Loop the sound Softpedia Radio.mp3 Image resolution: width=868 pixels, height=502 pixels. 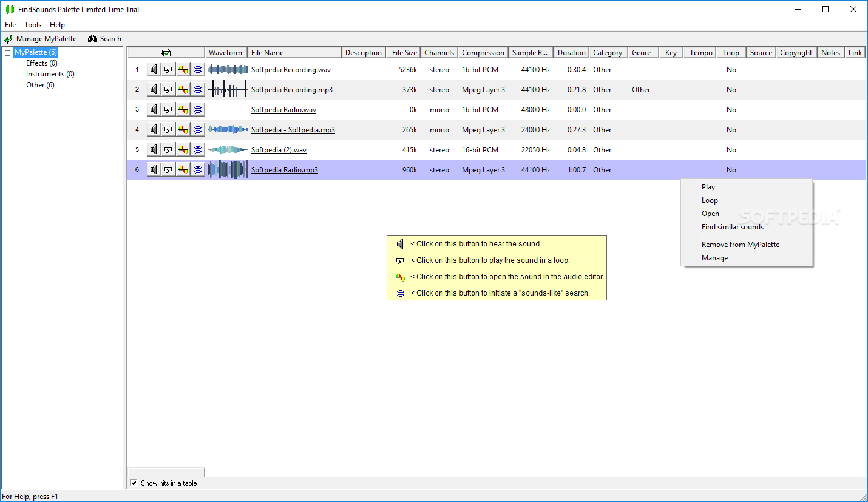[x=168, y=170]
